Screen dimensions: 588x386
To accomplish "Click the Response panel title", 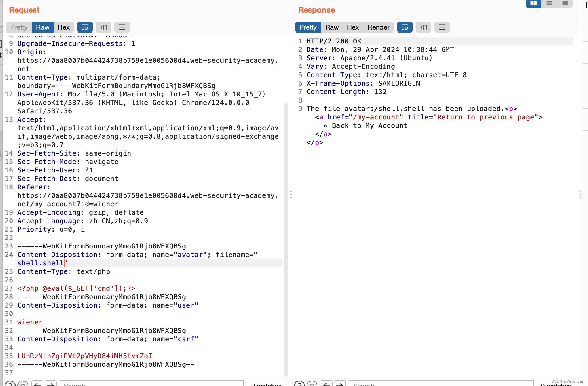I will coord(316,10).
